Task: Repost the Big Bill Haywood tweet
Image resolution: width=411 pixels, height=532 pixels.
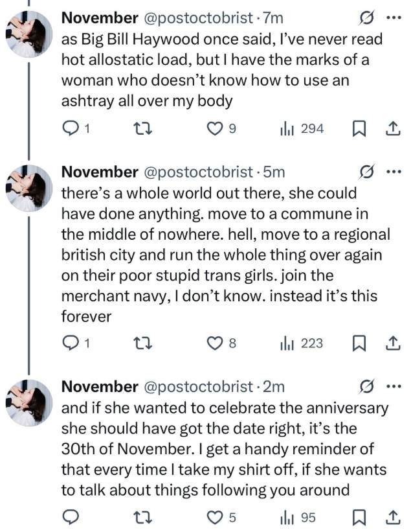Action: pyautogui.click(x=139, y=129)
